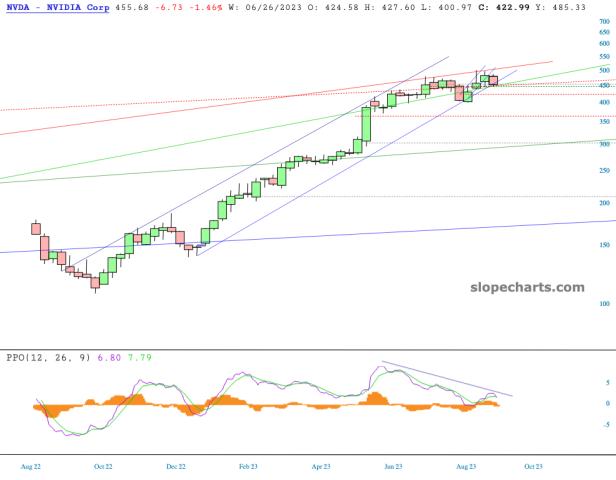Viewport: 616px width, 480px height.
Task: Click the 150 price axis label
Action: (x=604, y=245)
